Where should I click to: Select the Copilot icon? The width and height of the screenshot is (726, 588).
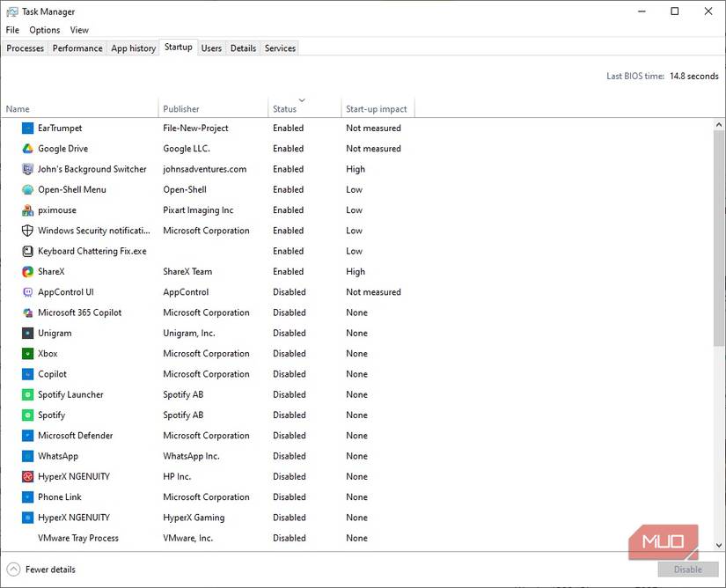coord(27,373)
